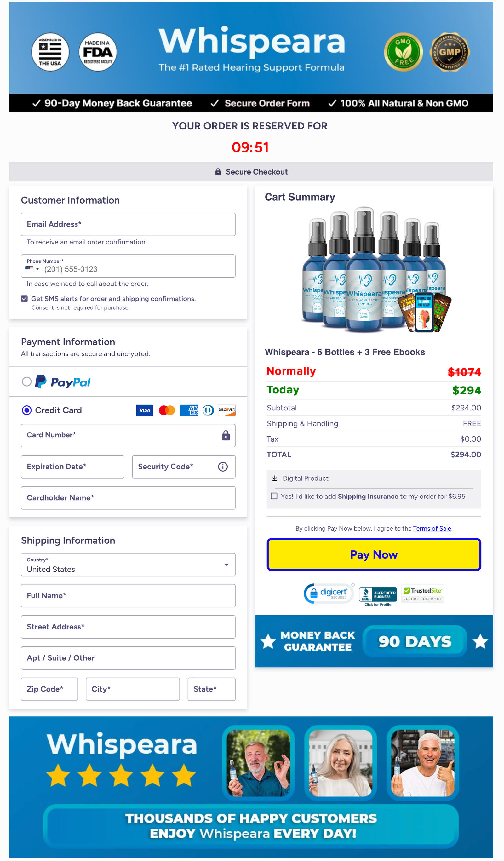The height and width of the screenshot is (861, 504).
Task: Open the BBB Accredited Business profile badge
Action: point(378,595)
